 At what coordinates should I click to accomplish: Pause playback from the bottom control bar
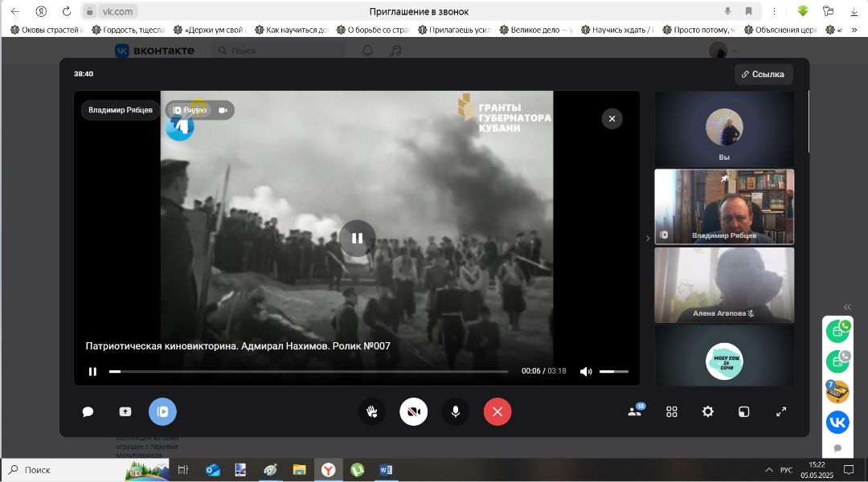click(x=92, y=371)
